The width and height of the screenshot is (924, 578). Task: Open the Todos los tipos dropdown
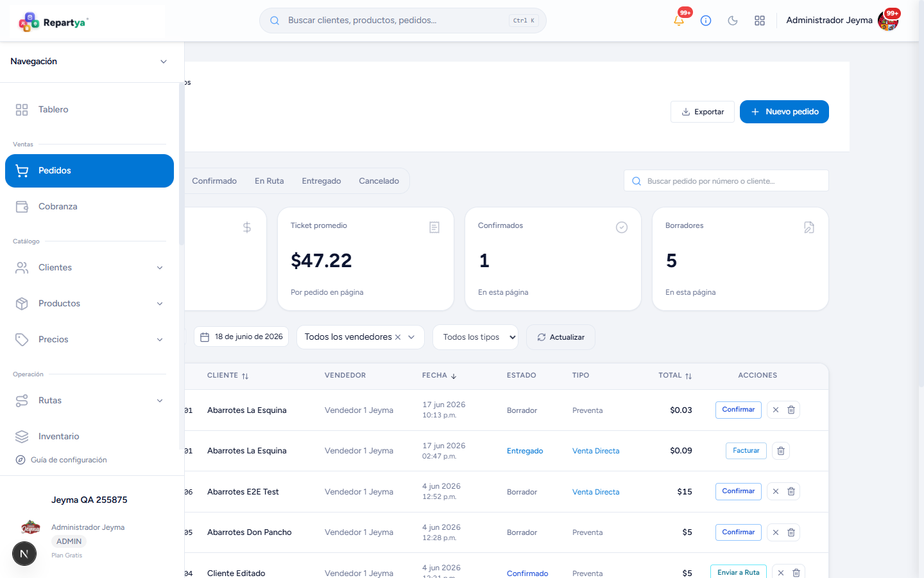coord(475,337)
